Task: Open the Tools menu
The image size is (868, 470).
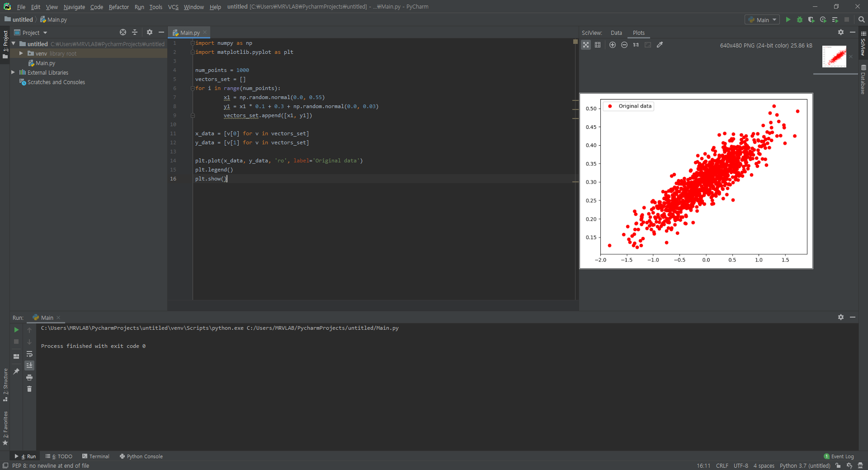Action: pos(156,7)
